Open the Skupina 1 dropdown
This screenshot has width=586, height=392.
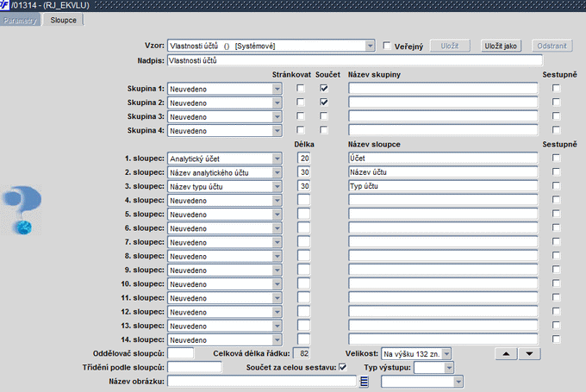277,89
